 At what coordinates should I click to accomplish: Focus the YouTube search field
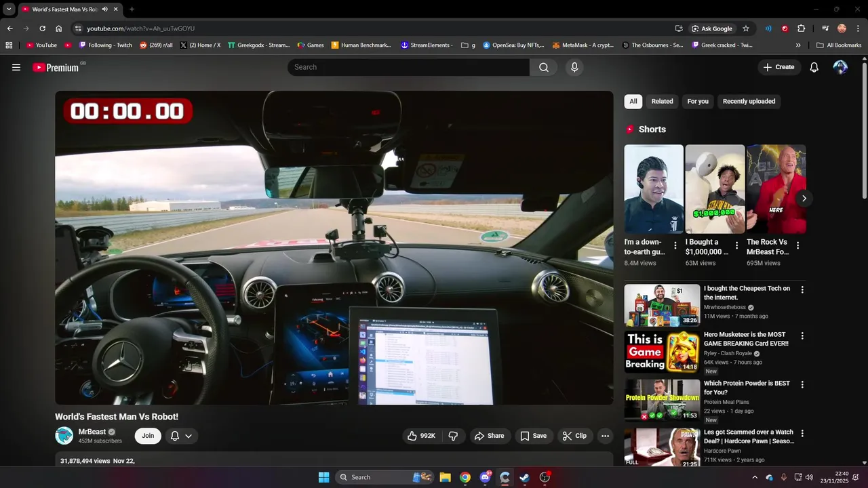click(408, 67)
